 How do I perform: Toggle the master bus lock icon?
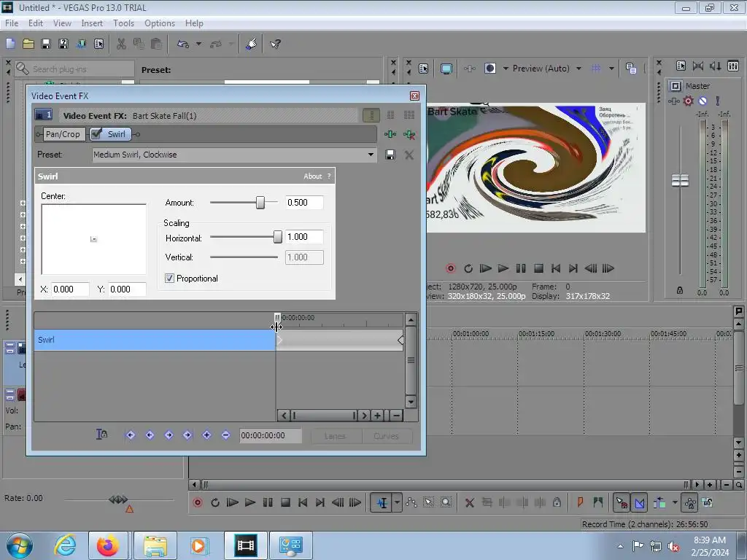click(x=680, y=290)
